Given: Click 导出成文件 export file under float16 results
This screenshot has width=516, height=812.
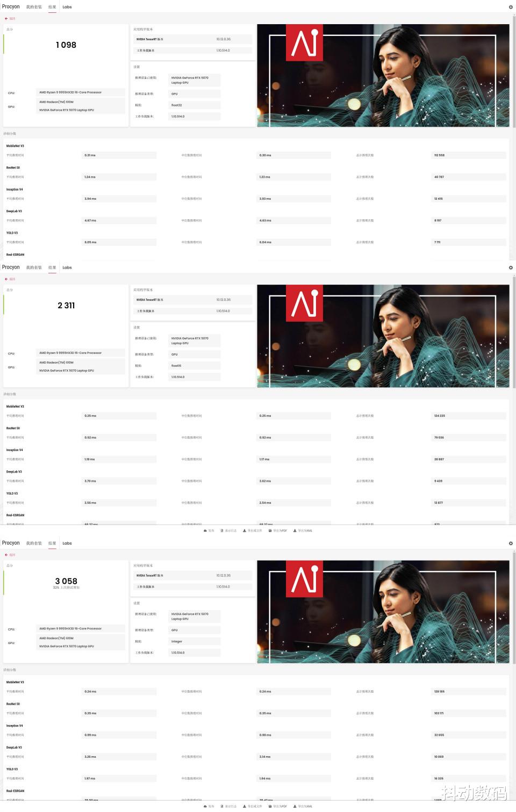Looking at the screenshot, I should 253,531.
